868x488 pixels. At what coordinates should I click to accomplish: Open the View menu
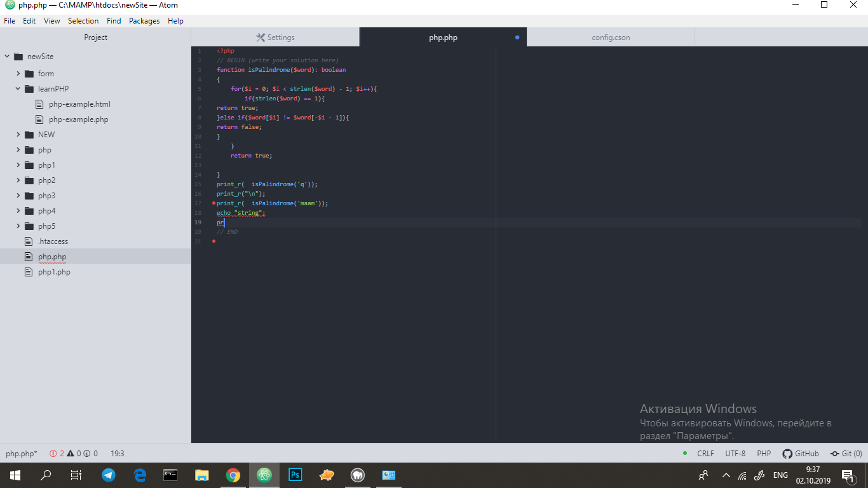point(52,21)
